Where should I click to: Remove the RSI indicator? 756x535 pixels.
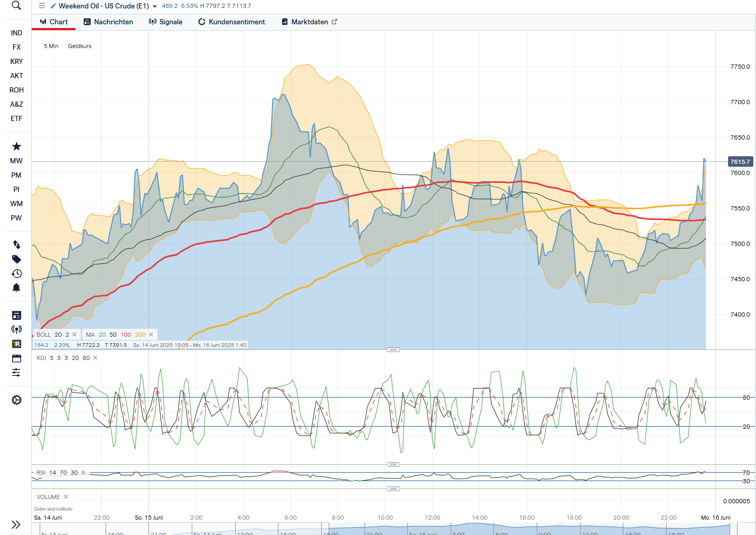(83, 473)
